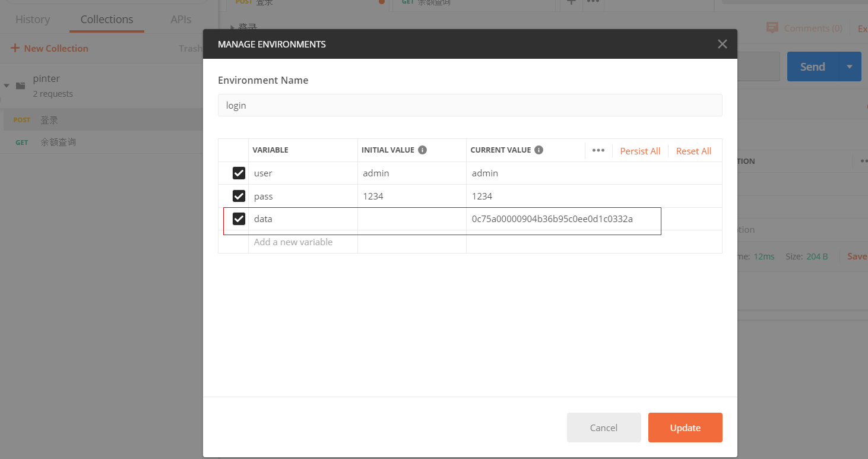Click the Update button
Screen dimensions: 868x459
pyautogui.click(x=685, y=428)
